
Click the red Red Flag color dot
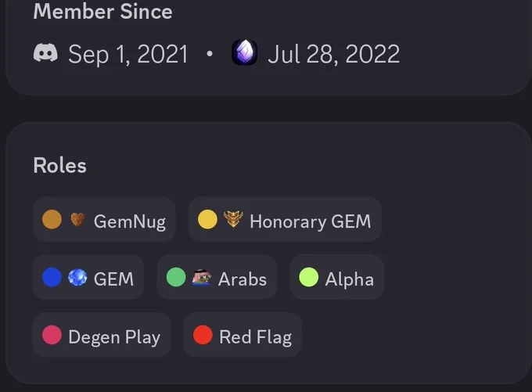pyautogui.click(x=203, y=335)
